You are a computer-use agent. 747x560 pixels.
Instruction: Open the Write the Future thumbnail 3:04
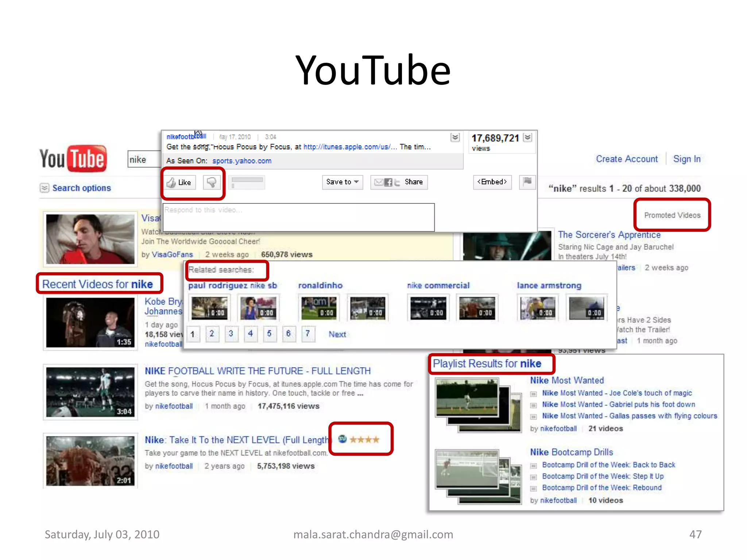point(90,392)
